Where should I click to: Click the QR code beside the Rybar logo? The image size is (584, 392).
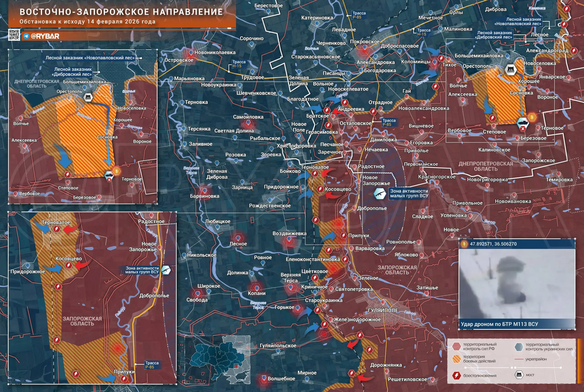[x=14, y=35]
